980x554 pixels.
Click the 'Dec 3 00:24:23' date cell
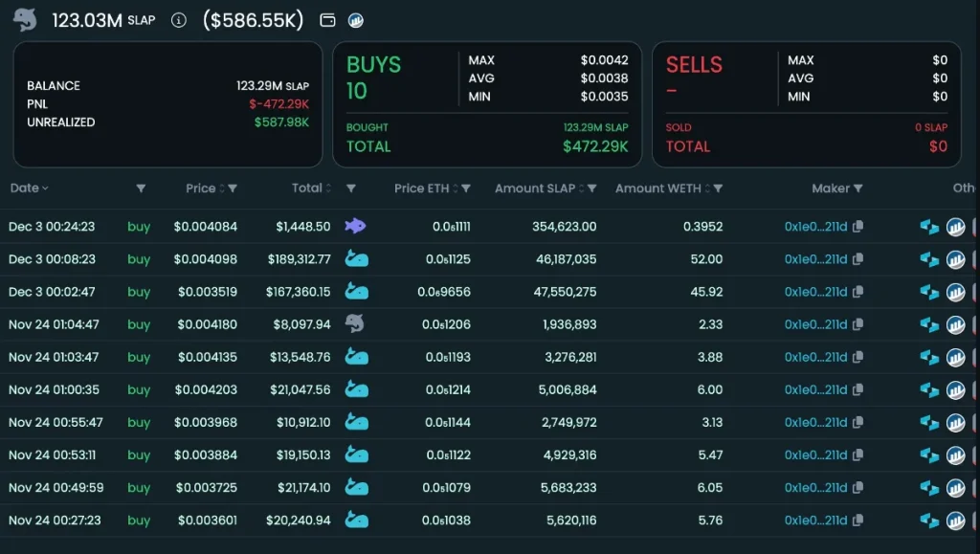52,227
